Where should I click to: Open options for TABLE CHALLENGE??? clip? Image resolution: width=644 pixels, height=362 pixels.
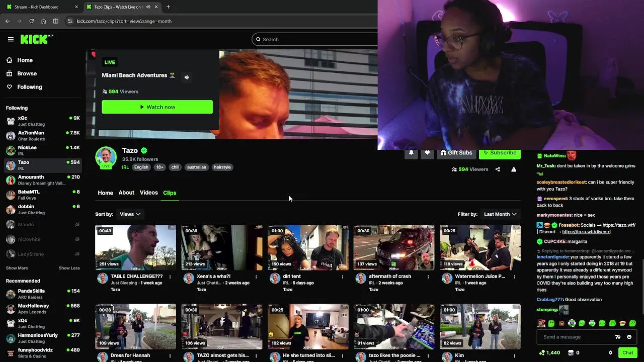coord(170,277)
